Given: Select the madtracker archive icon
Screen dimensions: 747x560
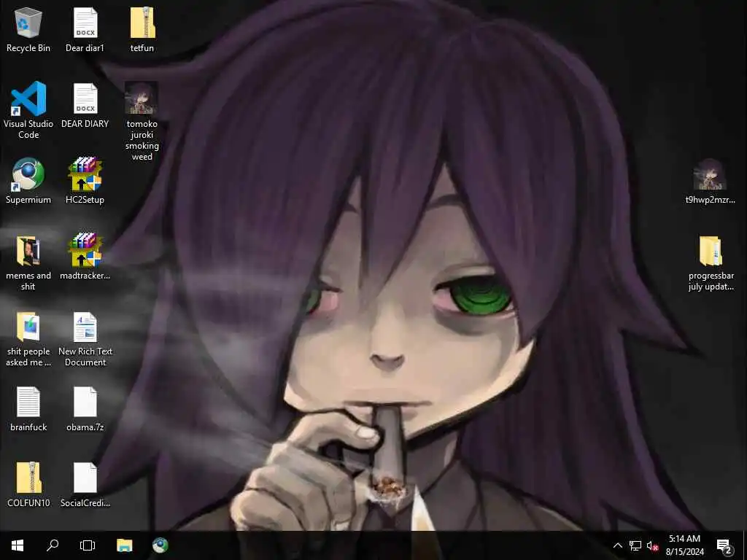Looking at the screenshot, I should 85,257.
